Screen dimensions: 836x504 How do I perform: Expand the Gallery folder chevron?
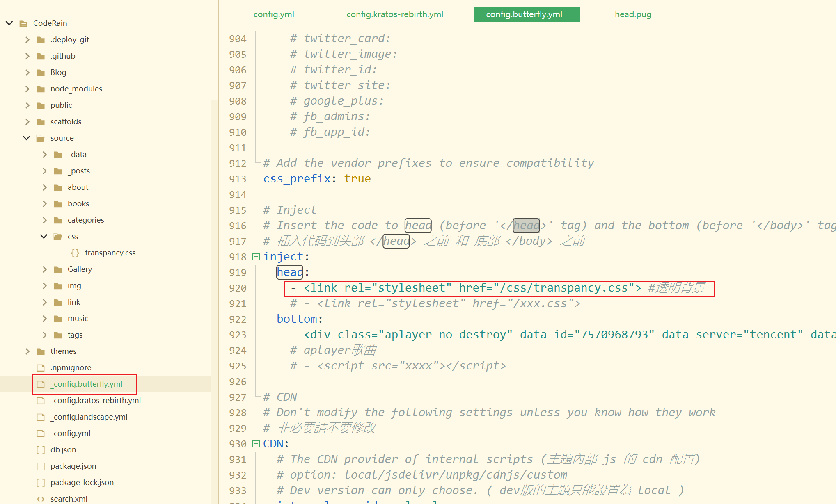[x=44, y=269]
